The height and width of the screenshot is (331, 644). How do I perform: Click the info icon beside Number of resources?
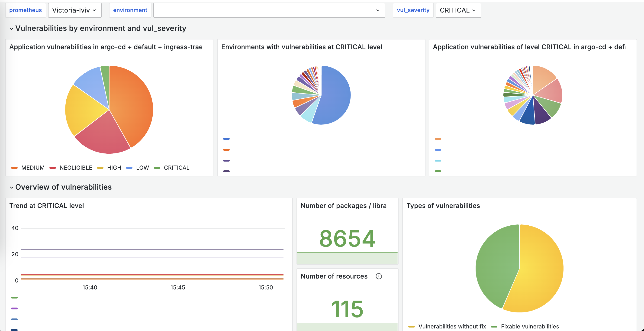tap(379, 276)
